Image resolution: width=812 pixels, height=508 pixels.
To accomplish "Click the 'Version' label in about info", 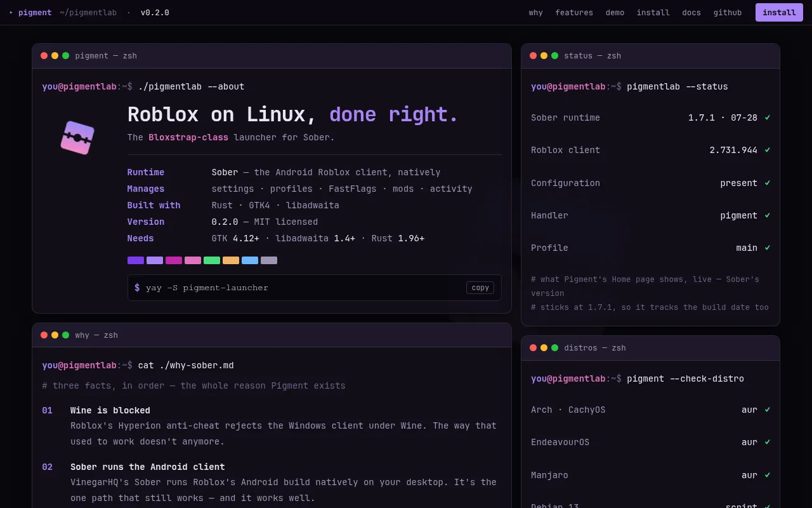I will pyautogui.click(x=146, y=222).
